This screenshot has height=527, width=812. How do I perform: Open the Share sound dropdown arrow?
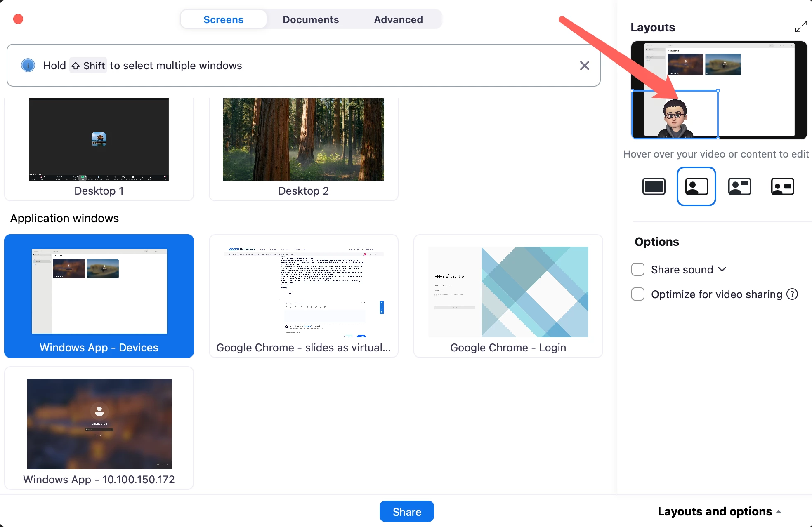[x=722, y=269]
